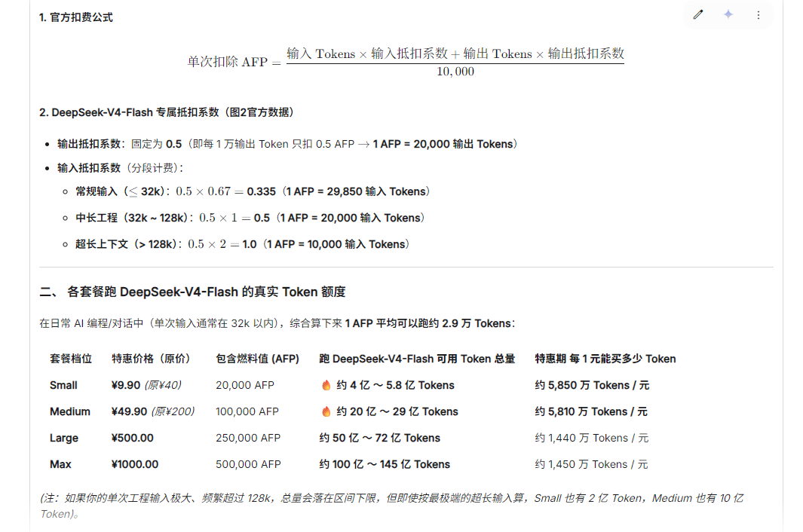Click the "Large" plan cell
The width and height of the screenshot is (803, 532).
pos(64,439)
